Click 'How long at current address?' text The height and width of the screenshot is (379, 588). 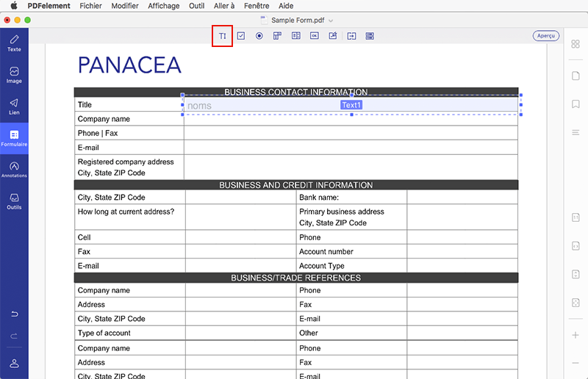point(126,212)
